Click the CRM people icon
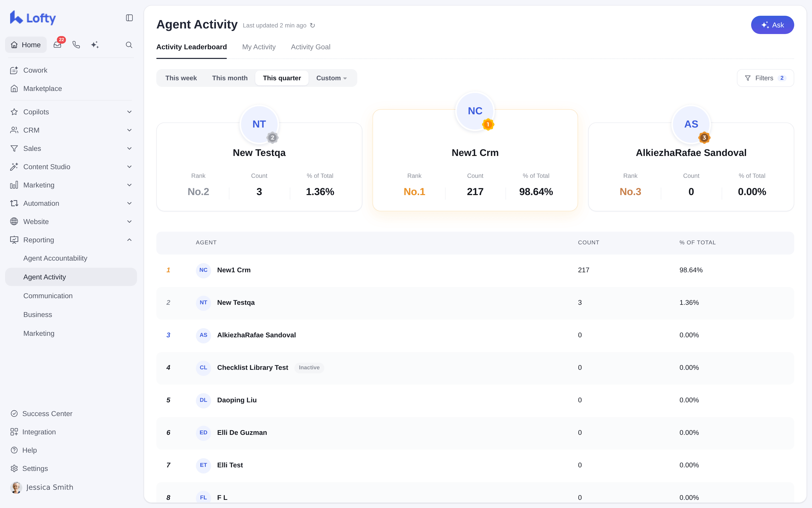This screenshot has height=508, width=812. 14,130
